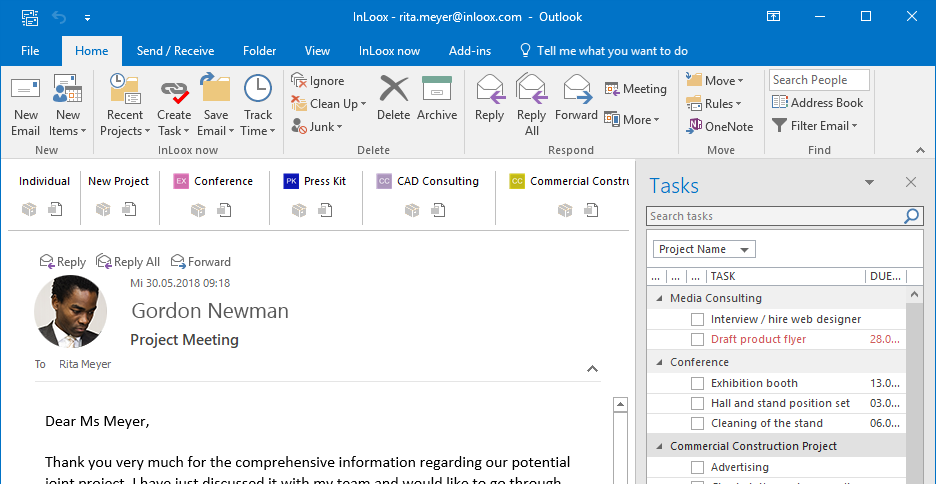Collapse the Media Consulting group

[660, 298]
